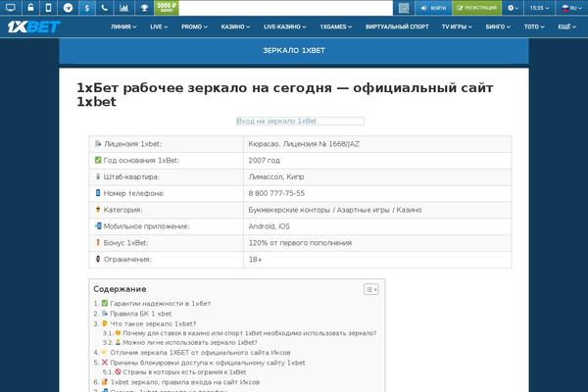The height and width of the screenshot is (392, 588).
Task: Go to Причины блокировки доступа link
Action: (x=208, y=363)
